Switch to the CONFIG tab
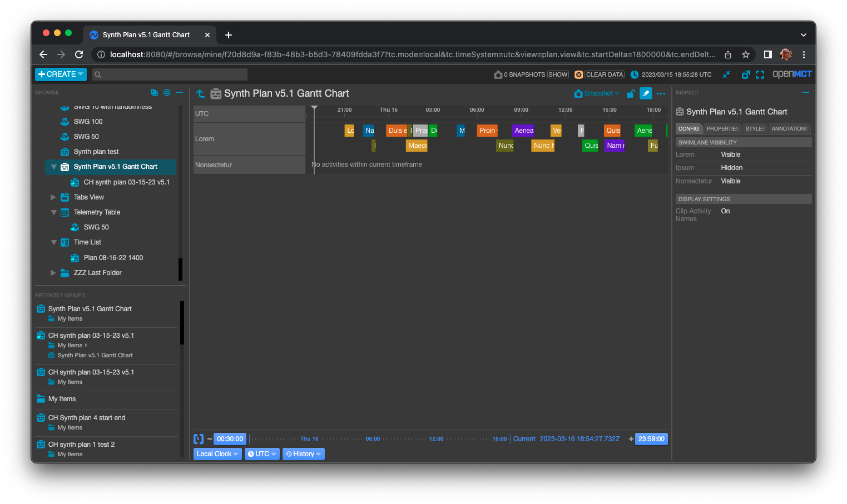847x504 pixels. click(x=689, y=128)
